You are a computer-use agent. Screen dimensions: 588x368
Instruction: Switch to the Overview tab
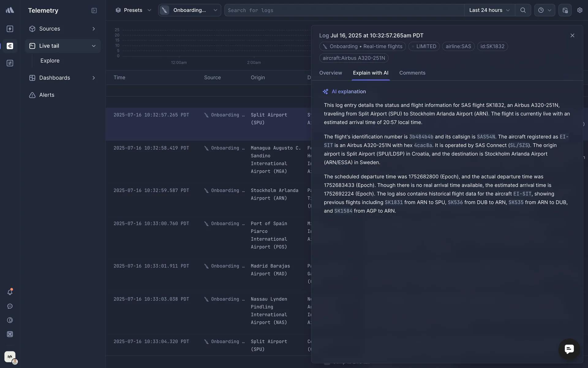point(330,73)
